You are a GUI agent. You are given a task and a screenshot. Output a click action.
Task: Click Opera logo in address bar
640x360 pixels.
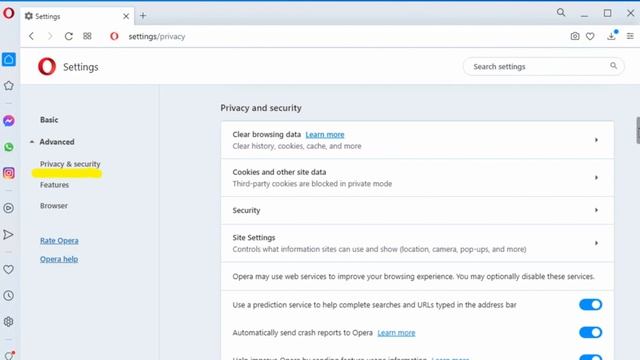tap(114, 36)
